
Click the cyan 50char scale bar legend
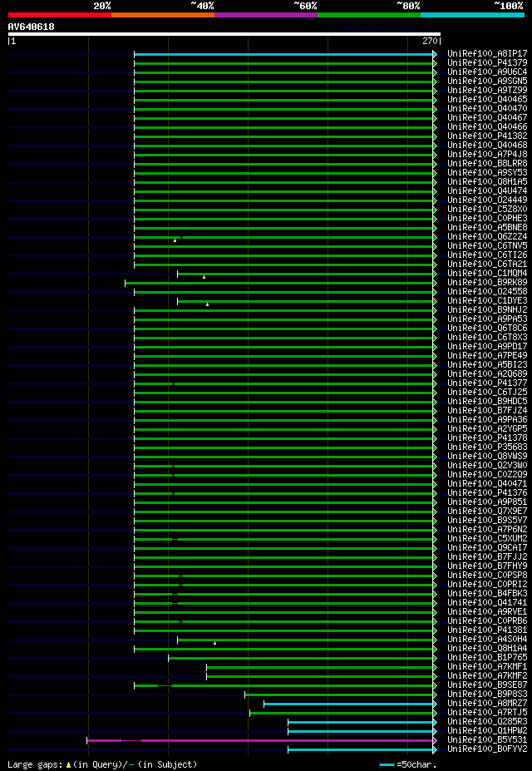tap(387, 764)
